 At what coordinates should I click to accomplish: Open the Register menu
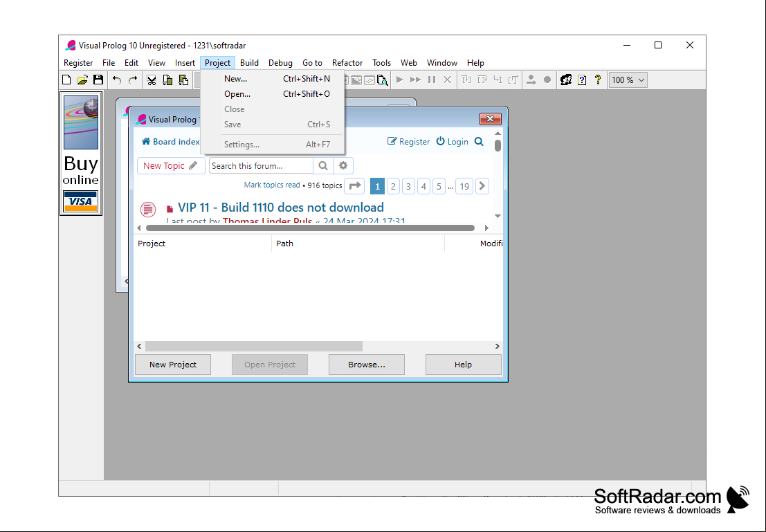[78, 62]
